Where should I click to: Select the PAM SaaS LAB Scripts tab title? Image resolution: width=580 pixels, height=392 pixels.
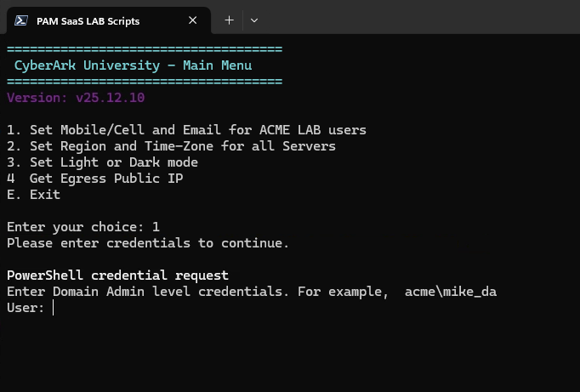[x=88, y=20]
